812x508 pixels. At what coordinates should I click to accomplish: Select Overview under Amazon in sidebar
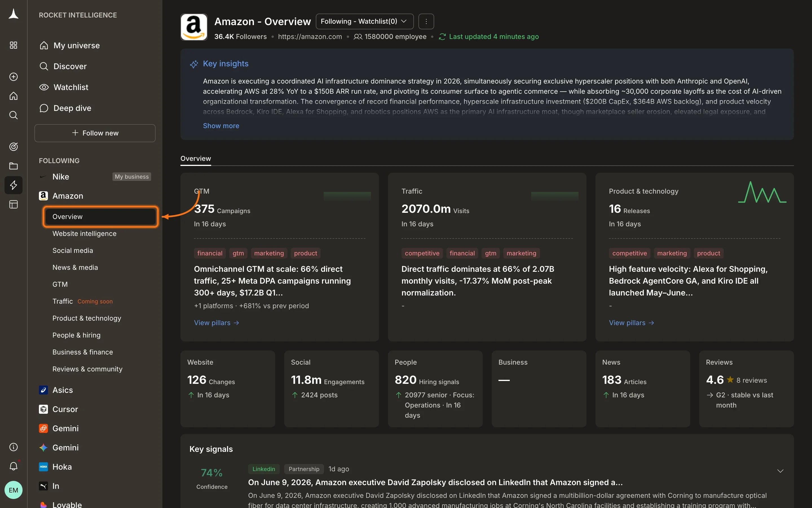[100, 217]
